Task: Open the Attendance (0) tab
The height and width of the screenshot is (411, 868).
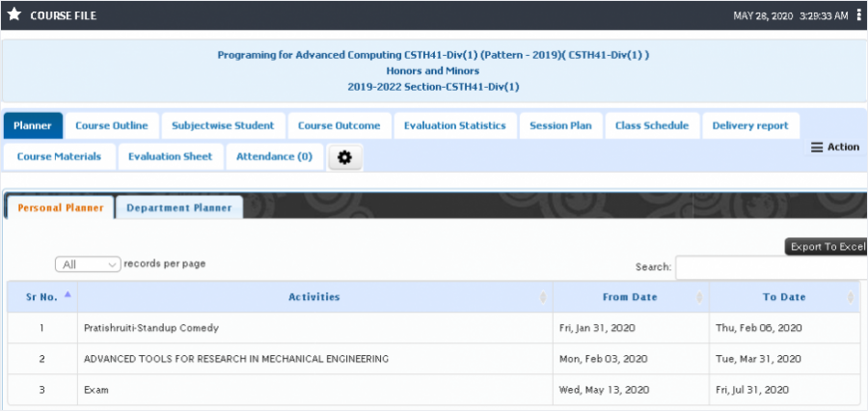Action: pyautogui.click(x=275, y=156)
